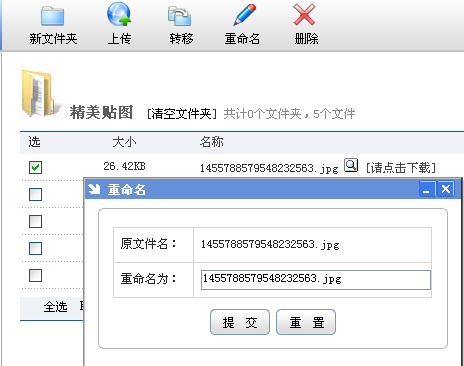Click the Rename (重命名) pencil icon

pyautogui.click(x=245, y=15)
